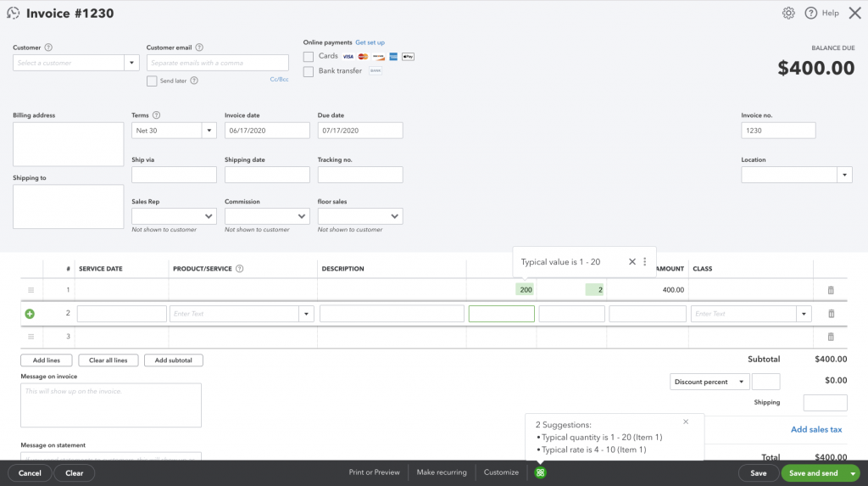Delete line 2 with the trash icon
The height and width of the screenshot is (486, 868).
point(831,314)
